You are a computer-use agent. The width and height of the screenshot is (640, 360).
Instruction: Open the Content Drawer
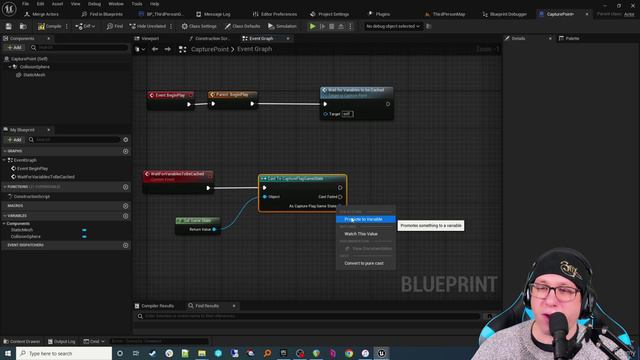21,341
